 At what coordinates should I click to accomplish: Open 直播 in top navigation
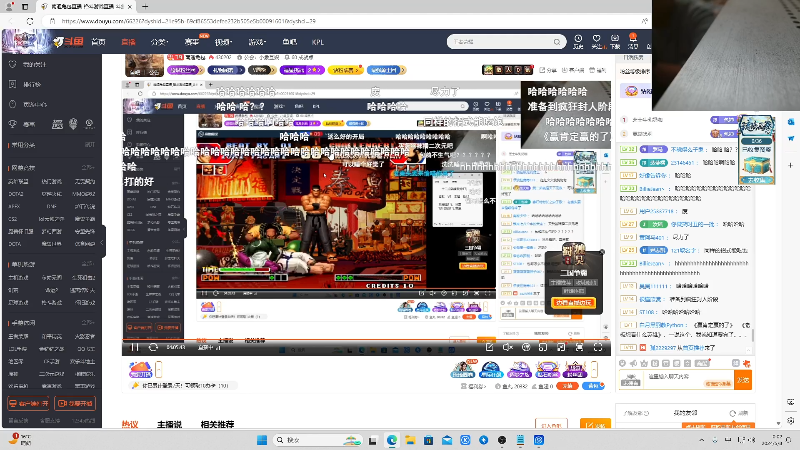tap(128, 42)
